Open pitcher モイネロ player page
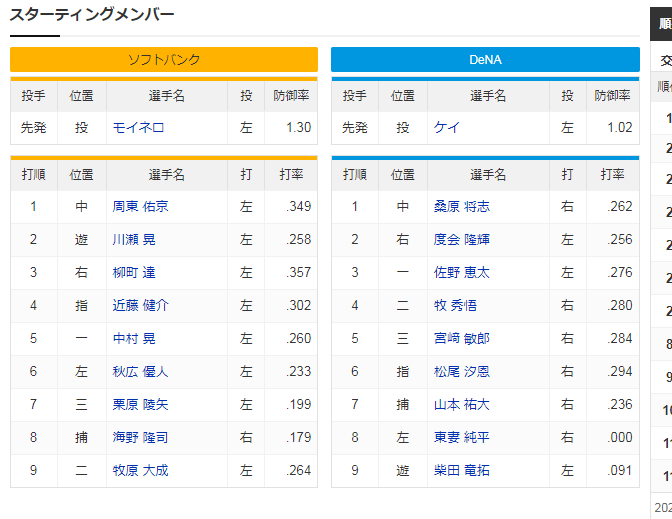Screen dimensions: 672x519 click(x=138, y=128)
